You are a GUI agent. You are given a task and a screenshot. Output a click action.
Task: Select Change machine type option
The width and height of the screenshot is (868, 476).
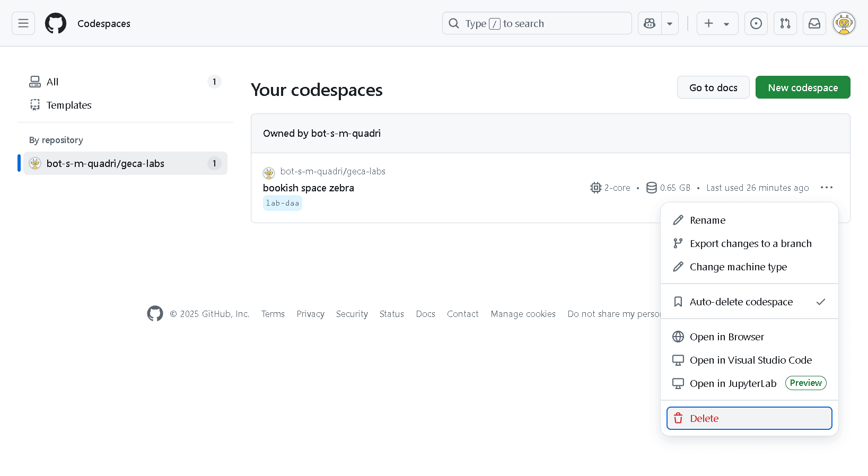pyautogui.click(x=749, y=267)
